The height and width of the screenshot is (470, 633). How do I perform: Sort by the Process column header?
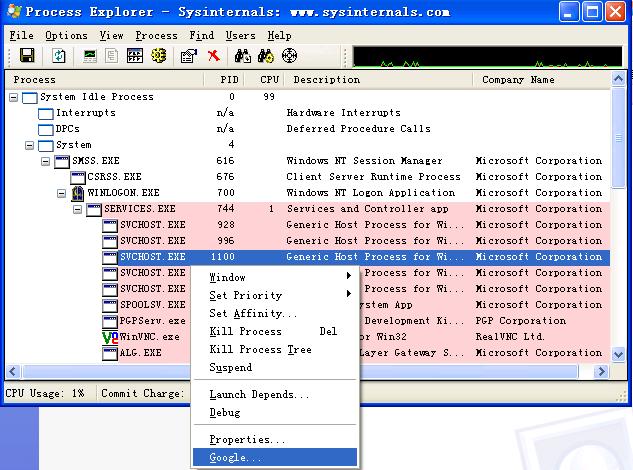(x=105, y=80)
